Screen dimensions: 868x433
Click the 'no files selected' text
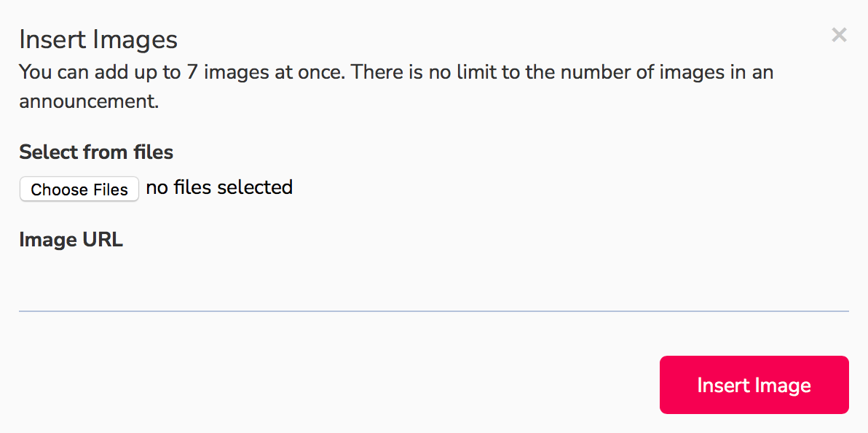(x=219, y=187)
